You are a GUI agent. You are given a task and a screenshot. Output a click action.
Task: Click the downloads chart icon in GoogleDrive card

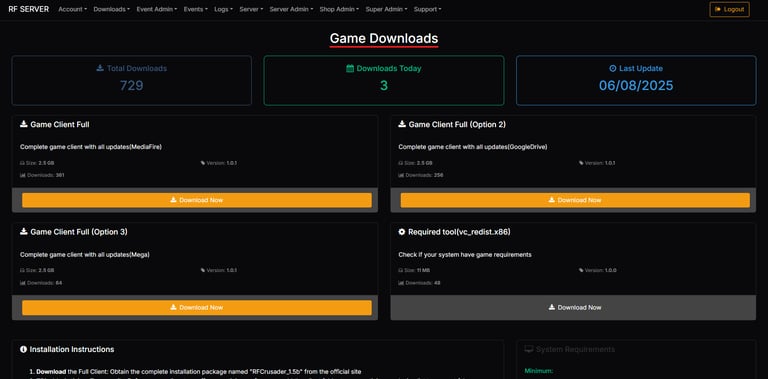[x=401, y=175]
